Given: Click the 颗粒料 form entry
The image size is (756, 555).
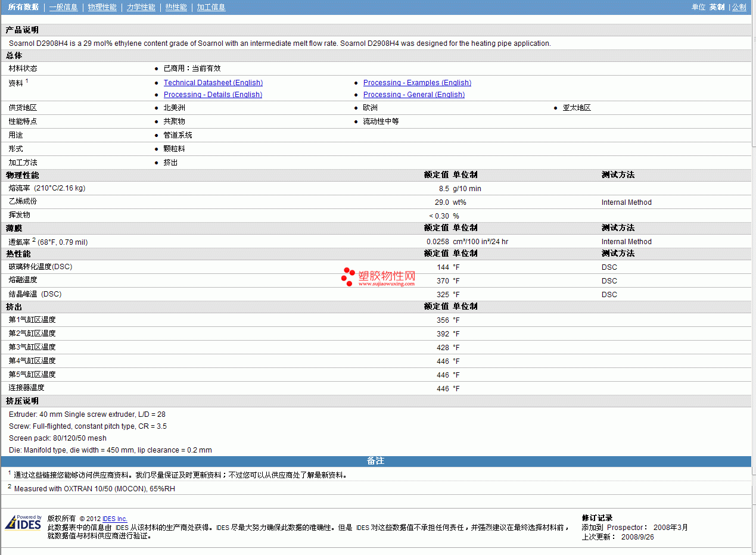Looking at the screenshot, I should 175,149.
